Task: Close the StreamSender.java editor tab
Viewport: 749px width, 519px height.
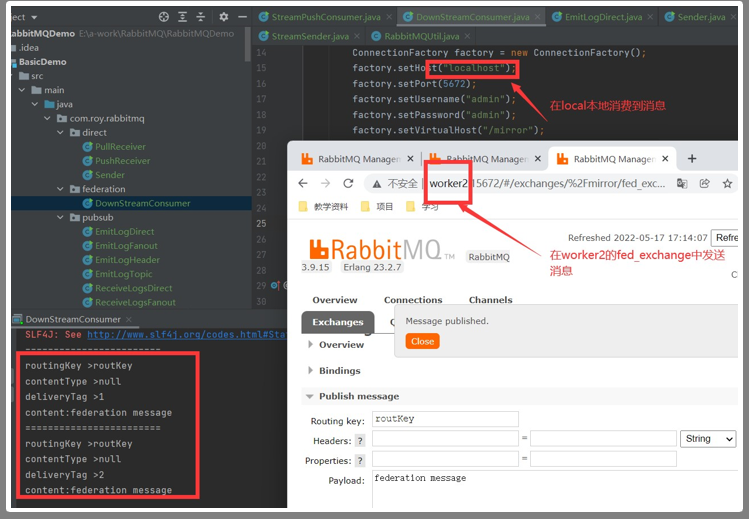Action: coord(357,36)
